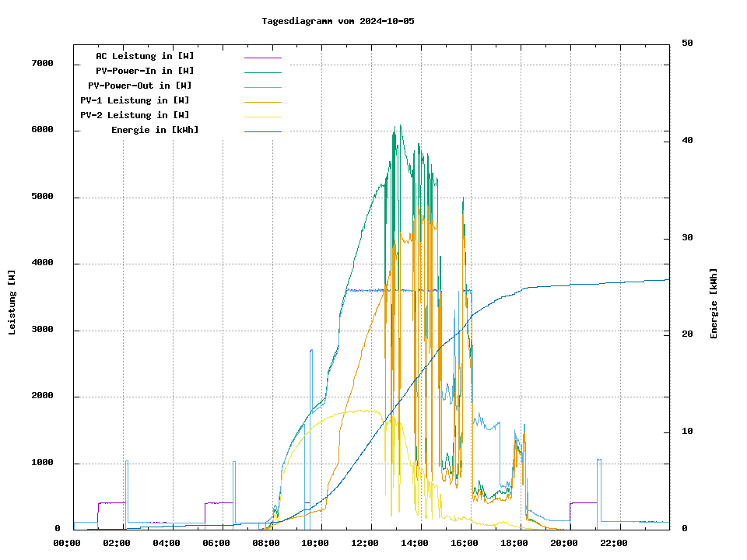Click the 'Energie in [kWh]' legend entry

[x=155, y=130]
